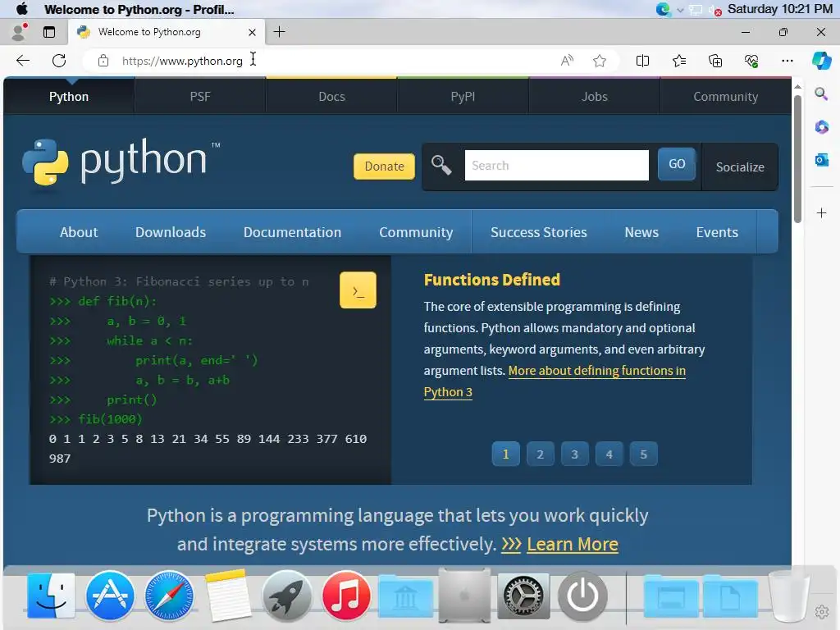Open a new browser tab

pyautogui.click(x=279, y=32)
